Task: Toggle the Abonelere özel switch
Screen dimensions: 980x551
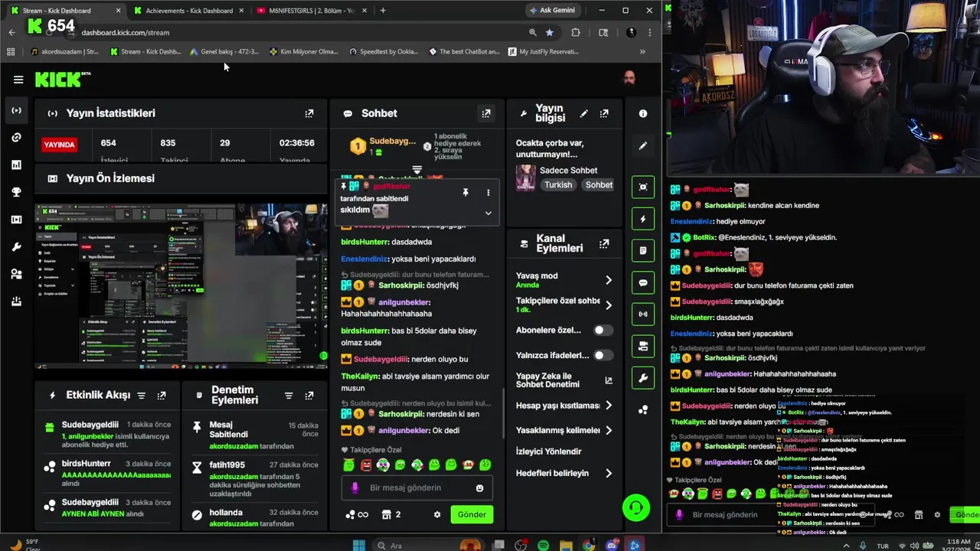Action: pyautogui.click(x=603, y=330)
